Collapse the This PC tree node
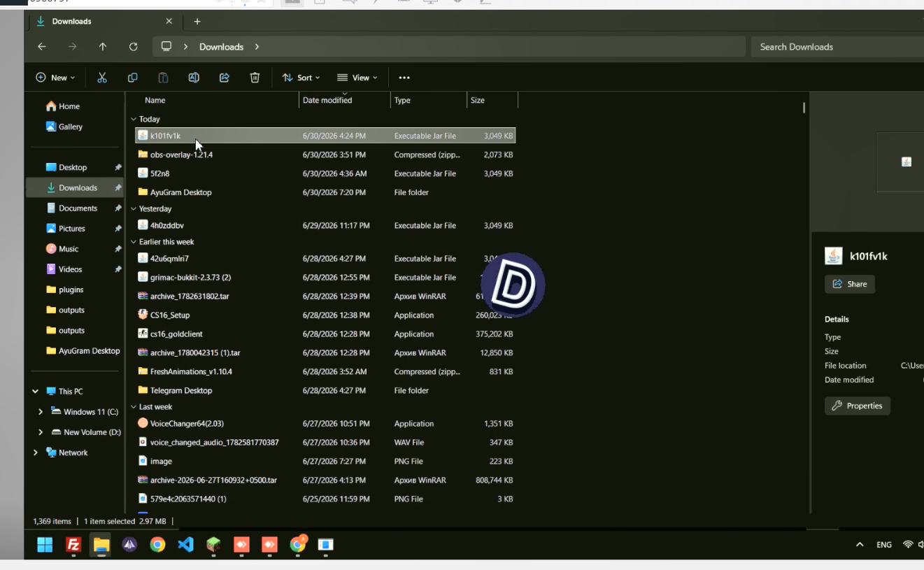This screenshot has height=570, width=924. pos(35,392)
